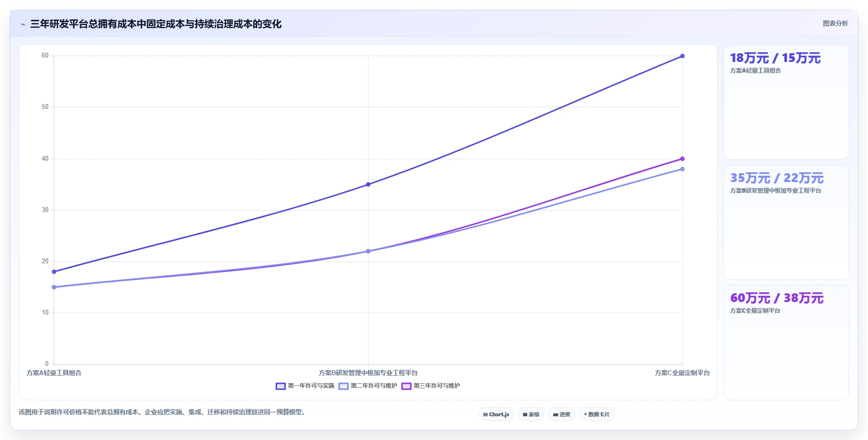Toggle 第三年许可与维护 legend series
The image size is (868, 440).
point(431,386)
